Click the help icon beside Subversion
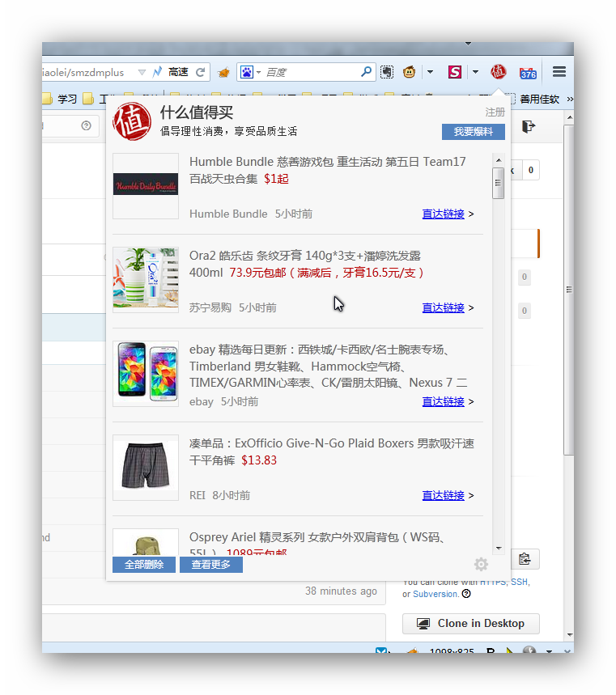616x695 pixels. tap(466, 594)
